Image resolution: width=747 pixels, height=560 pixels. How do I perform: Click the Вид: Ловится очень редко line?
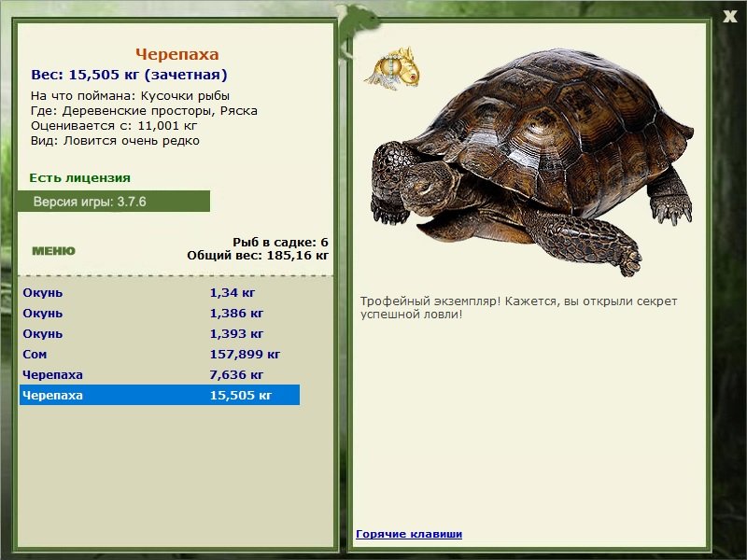(x=115, y=141)
